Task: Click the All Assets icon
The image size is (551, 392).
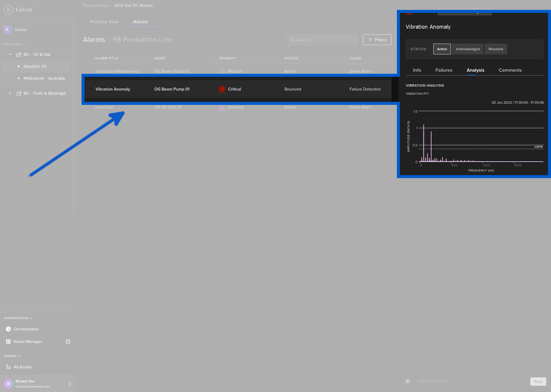Action: point(8,367)
